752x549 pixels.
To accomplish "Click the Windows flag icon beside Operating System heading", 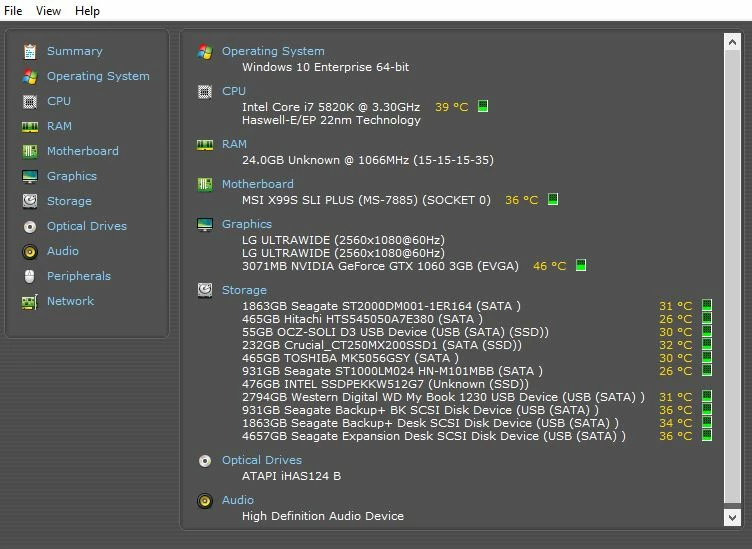I will click(x=205, y=51).
